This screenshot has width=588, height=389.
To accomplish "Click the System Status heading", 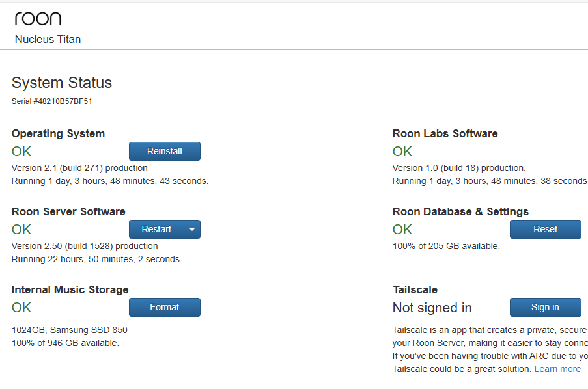I will pyautogui.click(x=62, y=83).
